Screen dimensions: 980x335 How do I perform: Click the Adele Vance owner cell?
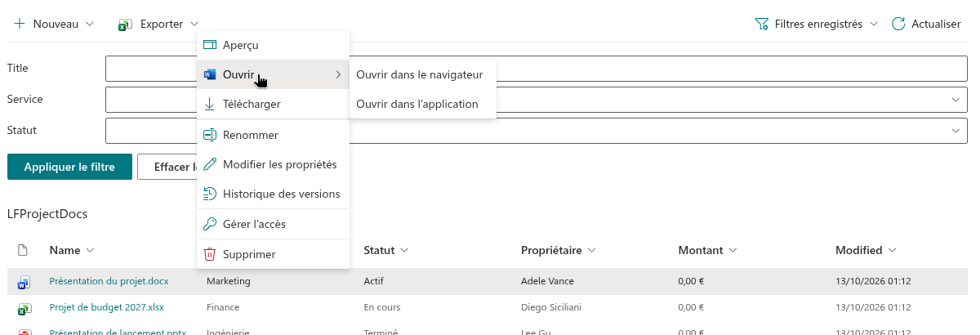[547, 281]
